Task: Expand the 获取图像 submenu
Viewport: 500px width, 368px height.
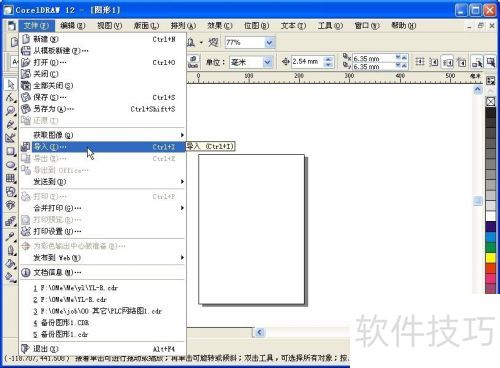Action: (103, 135)
